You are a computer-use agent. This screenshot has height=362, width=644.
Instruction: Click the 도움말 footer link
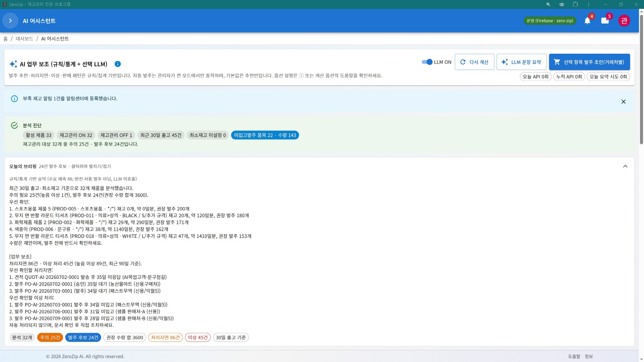[x=574, y=356]
